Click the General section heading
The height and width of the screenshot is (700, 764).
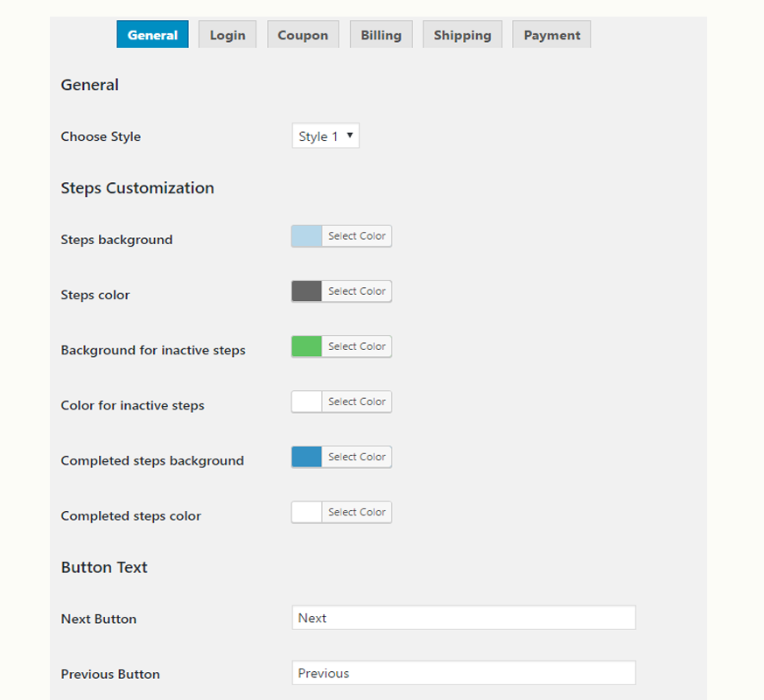89,85
